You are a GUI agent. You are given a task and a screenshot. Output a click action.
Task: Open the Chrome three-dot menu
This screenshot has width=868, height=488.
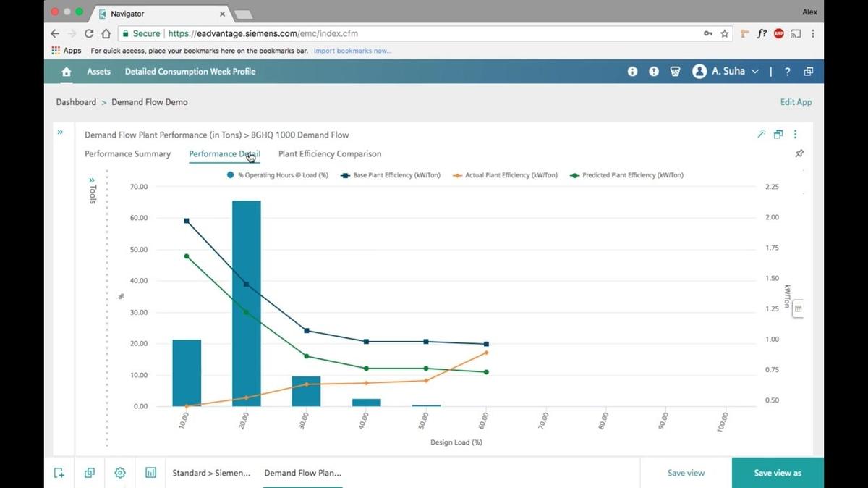[x=813, y=33]
